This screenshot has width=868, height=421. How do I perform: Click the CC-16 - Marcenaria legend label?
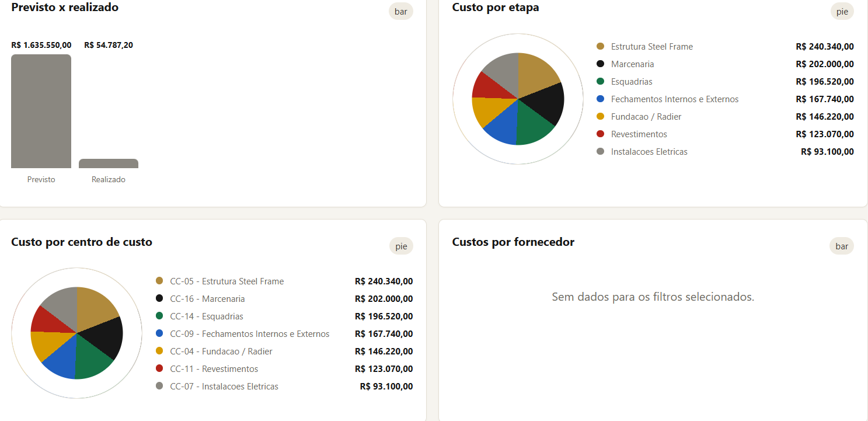tap(207, 299)
